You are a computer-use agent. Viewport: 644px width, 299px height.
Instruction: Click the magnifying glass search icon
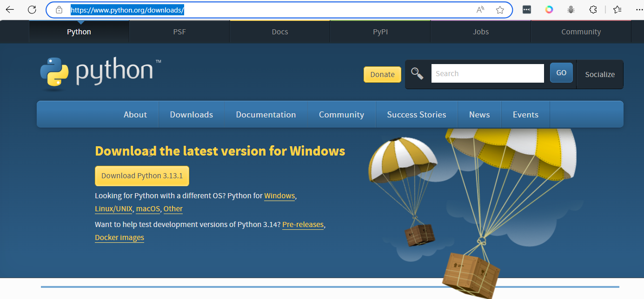[417, 73]
